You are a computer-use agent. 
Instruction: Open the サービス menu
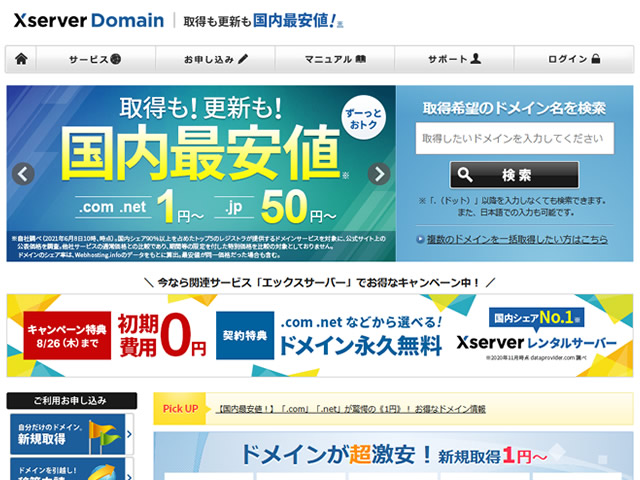pyautogui.click(x=96, y=59)
